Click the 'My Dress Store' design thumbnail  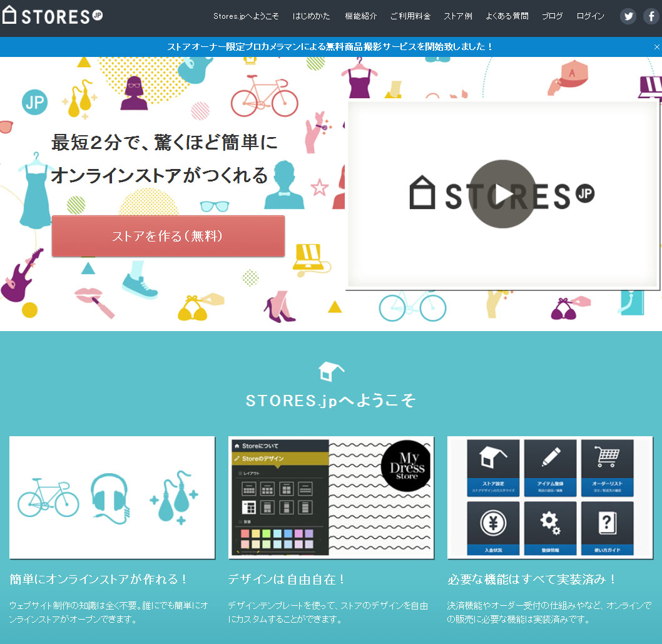tap(331, 498)
